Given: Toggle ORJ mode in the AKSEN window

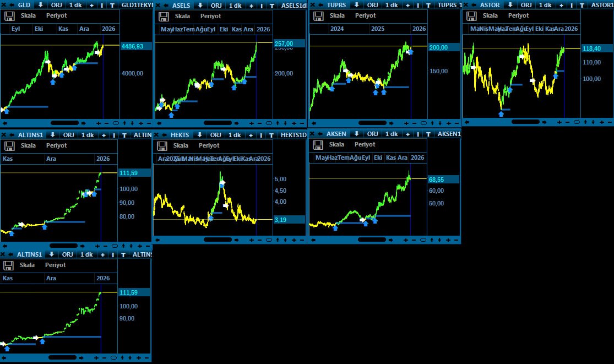Looking at the screenshot, I should [x=372, y=134].
